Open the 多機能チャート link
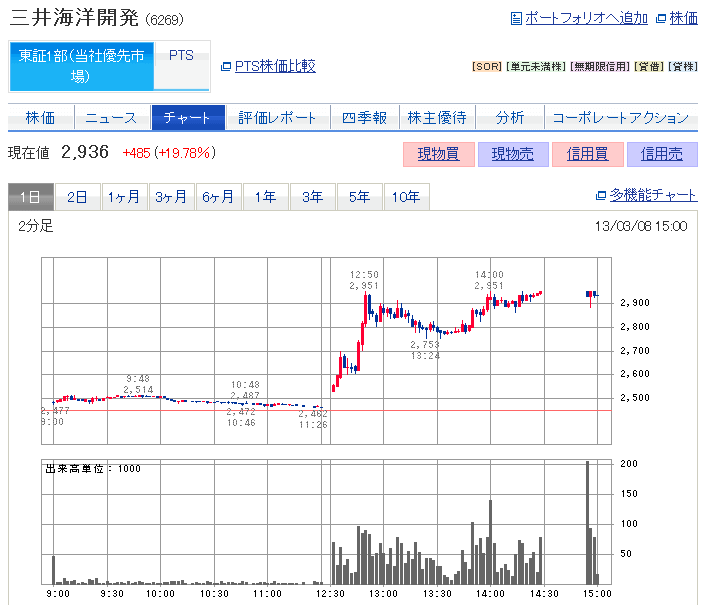This screenshot has width=705, height=605. tap(653, 195)
